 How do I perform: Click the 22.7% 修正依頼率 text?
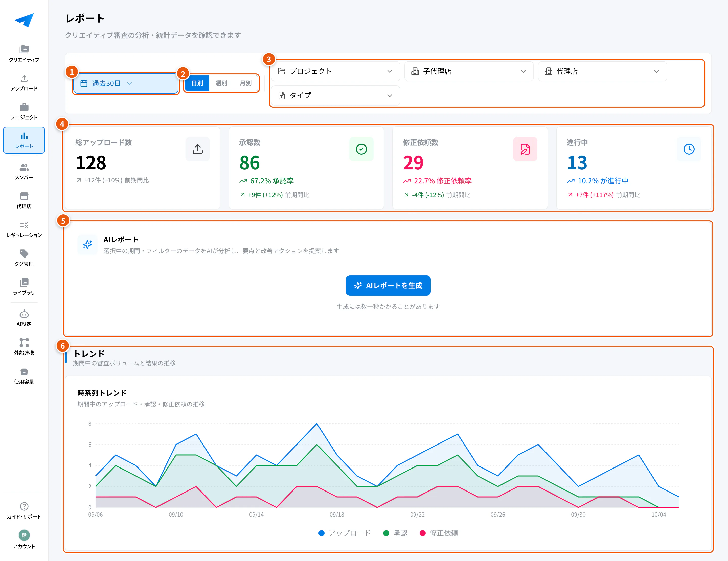point(443,181)
